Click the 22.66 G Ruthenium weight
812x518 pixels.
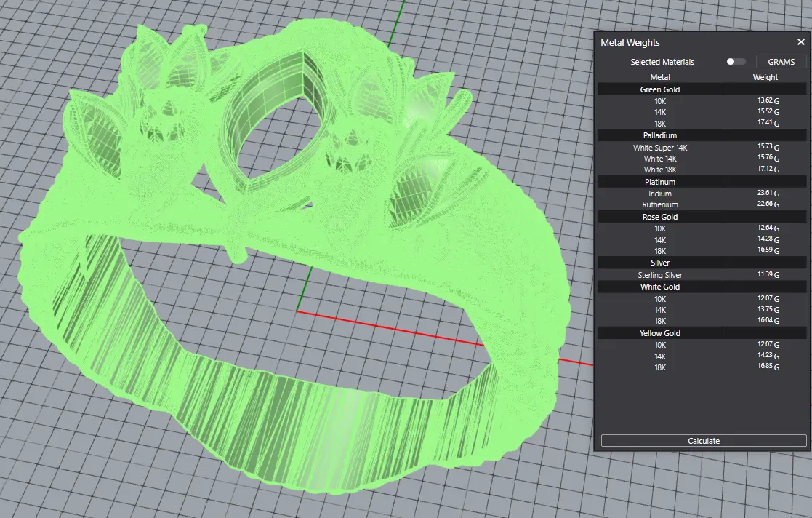pos(768,204)
